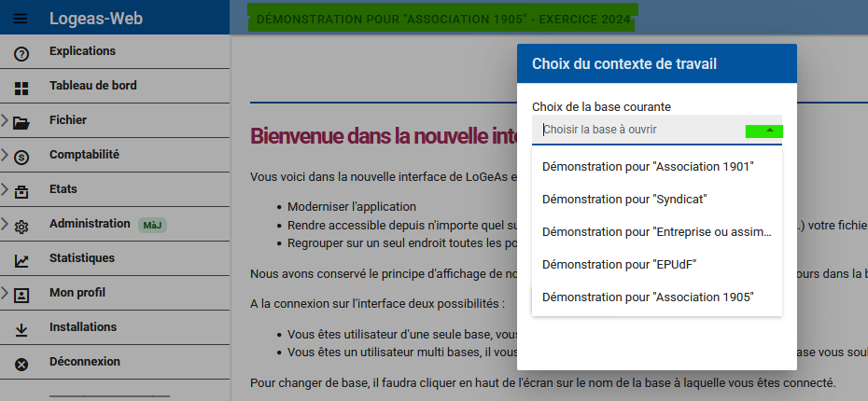
Task: Select Démonstration pour "Association 1905" option
Action: pyautogui.click(x=648, y=297)
